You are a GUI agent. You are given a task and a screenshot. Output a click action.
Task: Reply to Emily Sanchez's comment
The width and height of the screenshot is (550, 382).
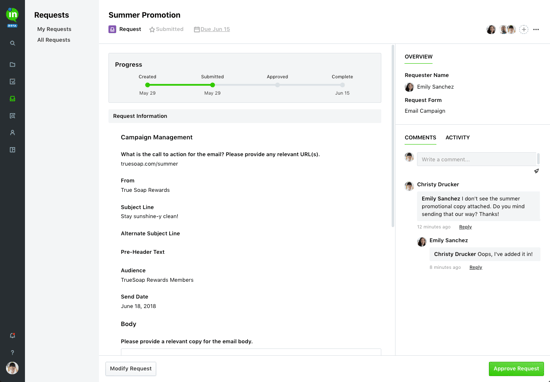(x=476, y=267)
